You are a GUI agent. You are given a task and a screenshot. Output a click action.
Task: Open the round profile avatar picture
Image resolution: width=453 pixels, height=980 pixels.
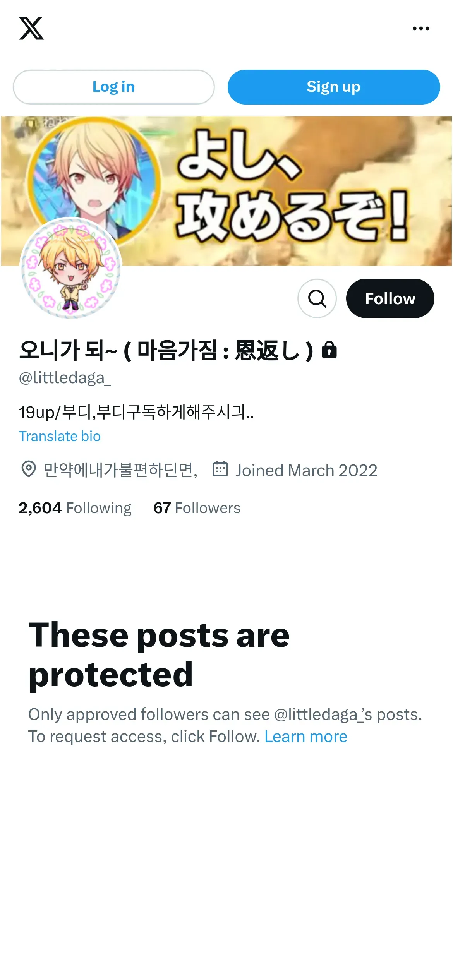click(x=71, y=268)
